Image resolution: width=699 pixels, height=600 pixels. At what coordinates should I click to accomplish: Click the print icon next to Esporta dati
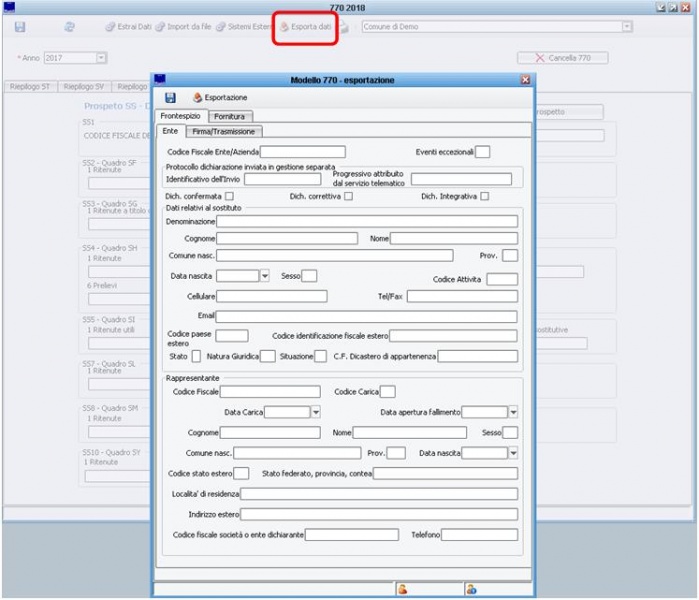click(x=344, y=27)
